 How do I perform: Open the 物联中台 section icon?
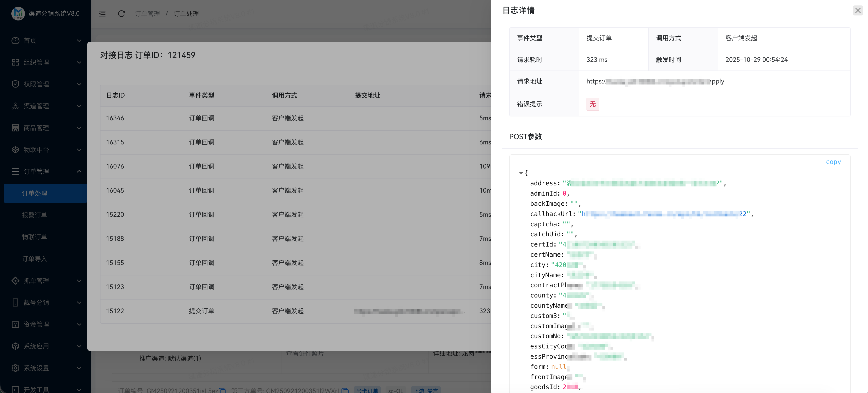[15, 150]
